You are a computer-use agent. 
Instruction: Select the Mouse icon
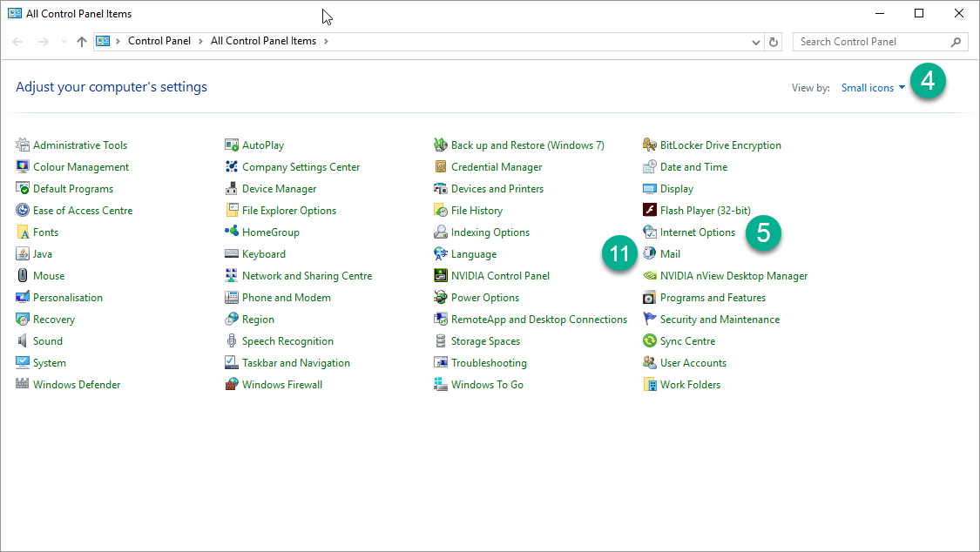[23, 275]
